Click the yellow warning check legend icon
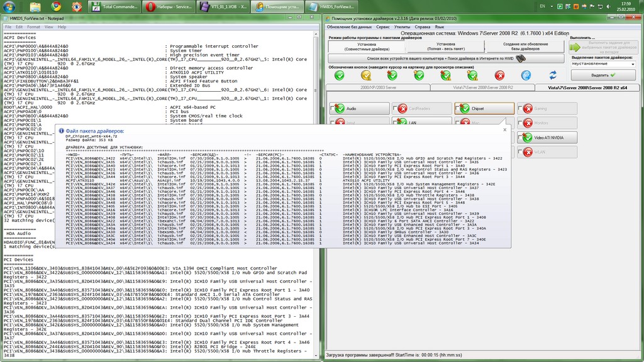The height and width of the screenshot is (362, 644). click(366, 75)
